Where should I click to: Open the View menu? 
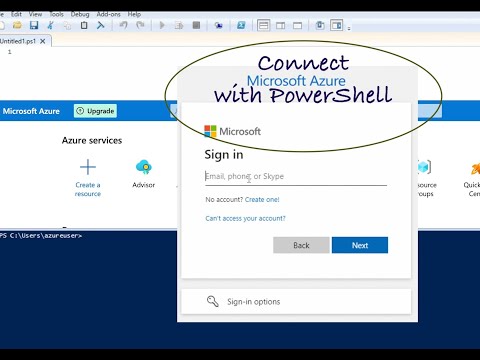point(35,14)
